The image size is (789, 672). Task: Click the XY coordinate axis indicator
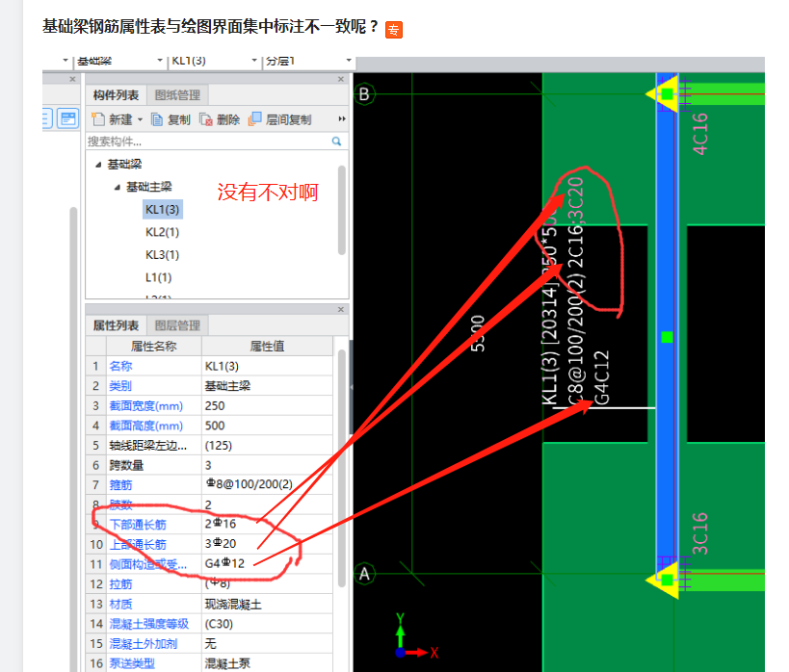click(415, 636)
